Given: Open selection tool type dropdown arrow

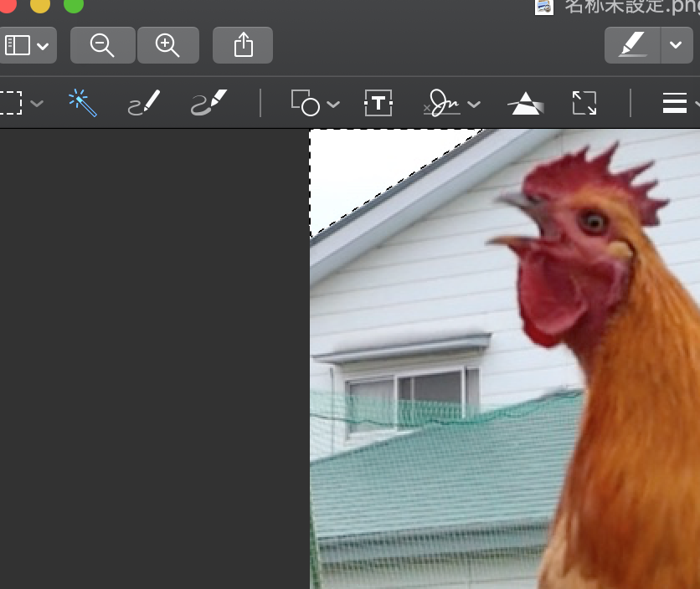Looking at the screenshot, I should click(x=38, y=104).
